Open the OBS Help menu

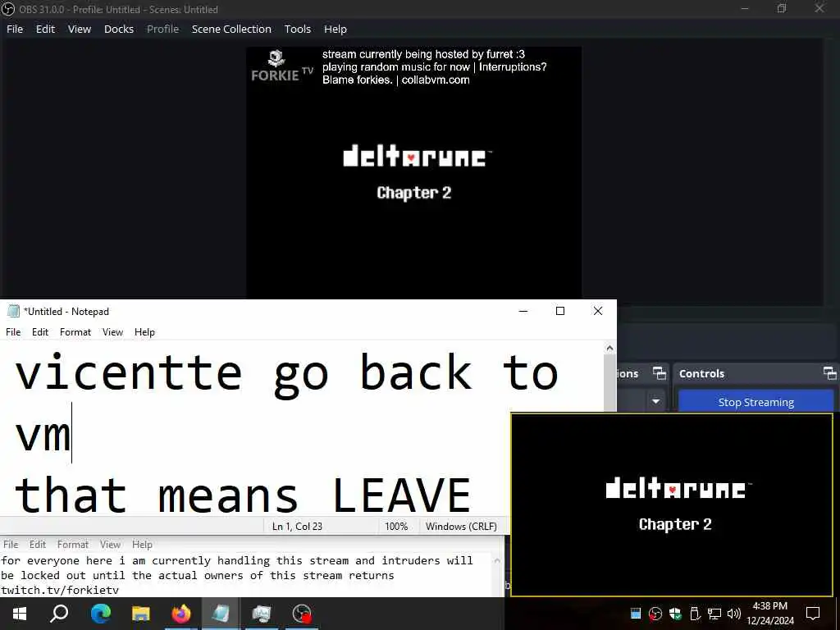[336, 29]
